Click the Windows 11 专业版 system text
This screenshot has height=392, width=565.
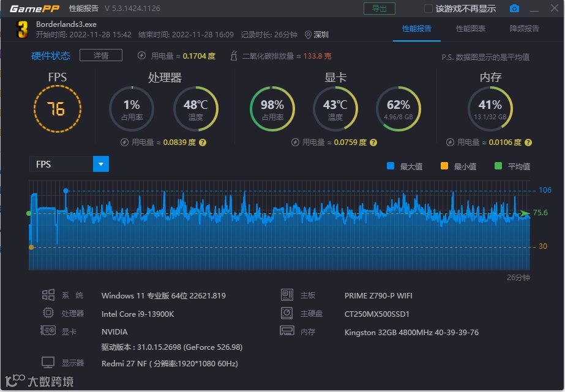pos(163,296)
